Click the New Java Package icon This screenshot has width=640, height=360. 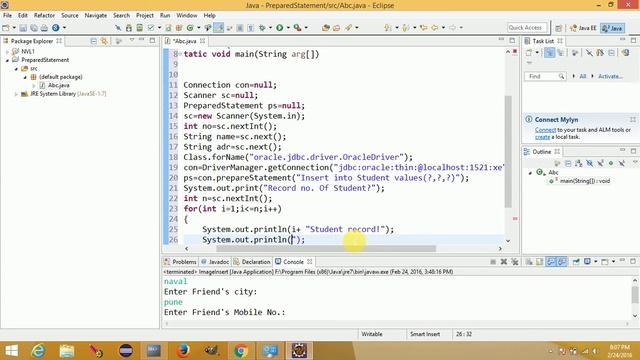click(179, 28)
